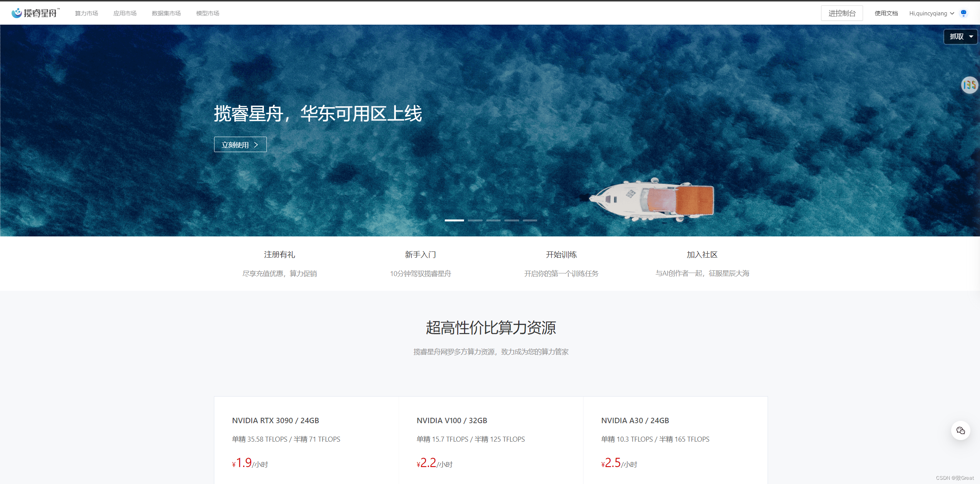Jump to the last carousel indicator
The image size is (980, 484).
tap(530, 220)
